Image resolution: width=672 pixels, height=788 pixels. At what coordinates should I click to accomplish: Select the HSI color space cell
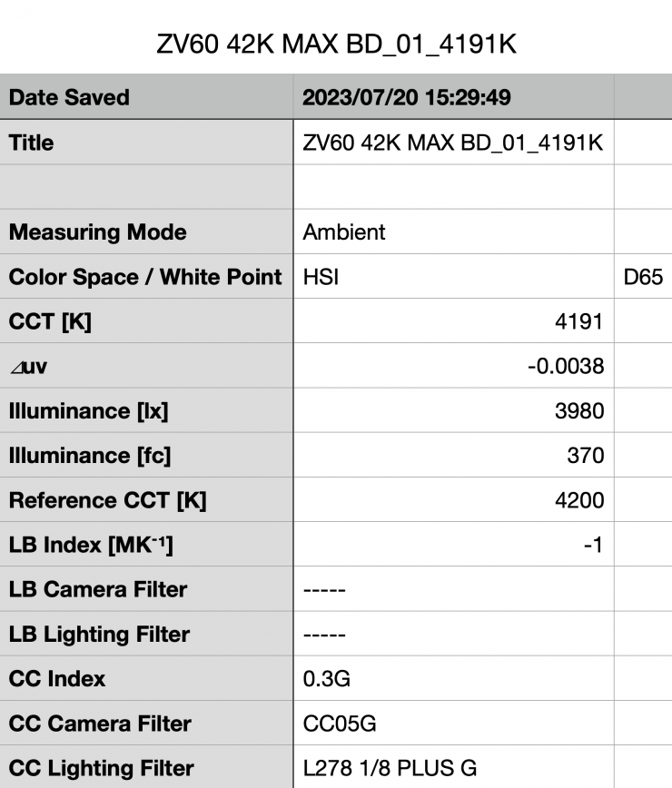tap(453, 277)
